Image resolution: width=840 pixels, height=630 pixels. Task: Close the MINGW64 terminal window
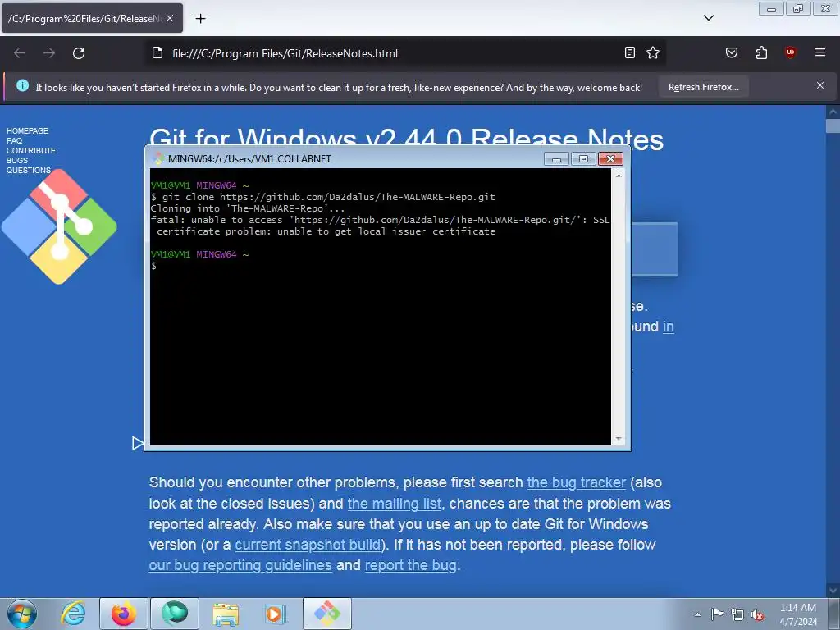pos(610,159)
